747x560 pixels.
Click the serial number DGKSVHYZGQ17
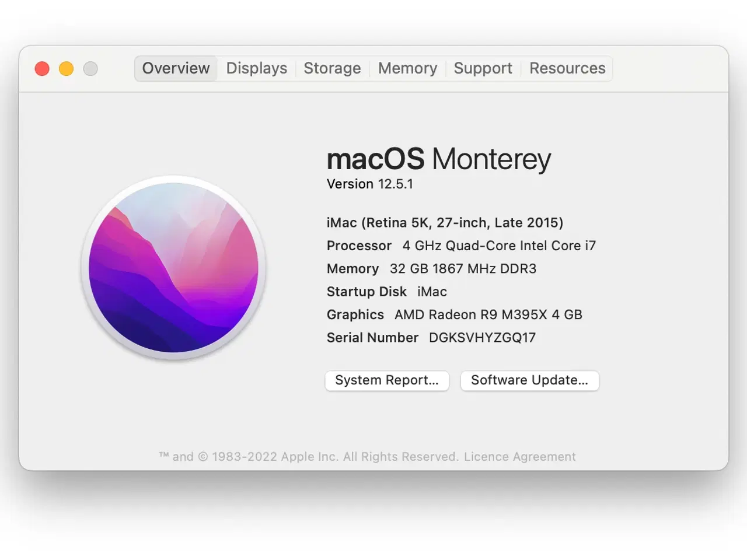pyautogui.click(x=482, y=338)
